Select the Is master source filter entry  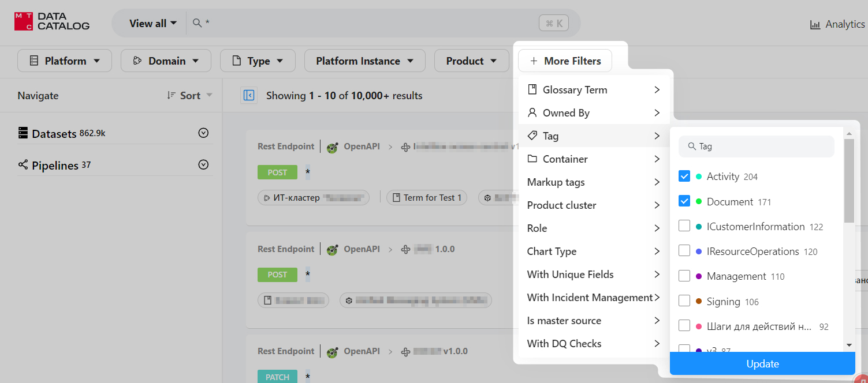[x=564, y=320]
